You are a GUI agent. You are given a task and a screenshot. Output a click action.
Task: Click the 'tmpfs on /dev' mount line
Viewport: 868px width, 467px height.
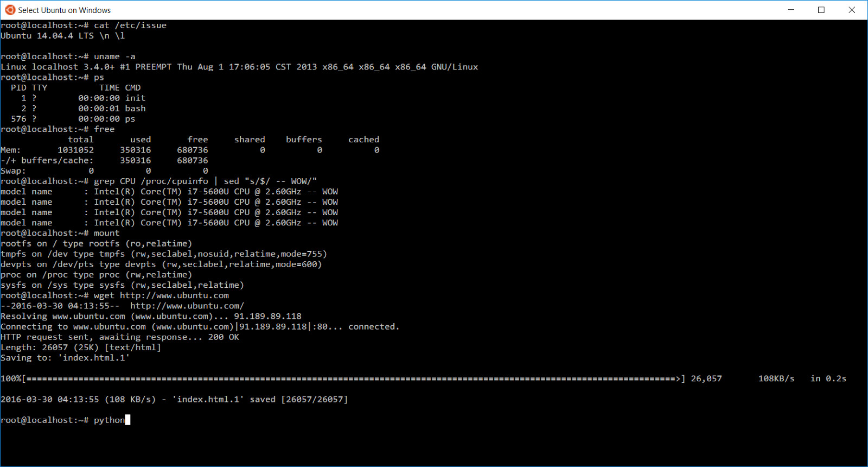pyautogui.click(x=164, y=254)
